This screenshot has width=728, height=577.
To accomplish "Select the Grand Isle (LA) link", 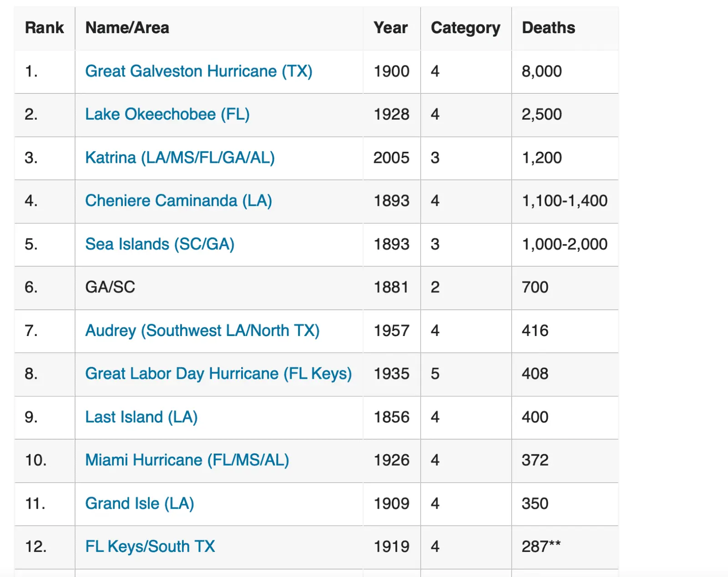I will tap(139, 503).
